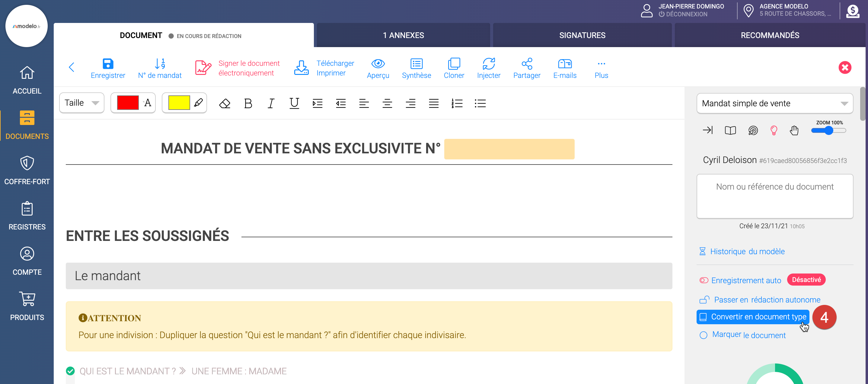Toggle bold formatting
The width and height of the screenshot is (868, 384).
[248, 103]
